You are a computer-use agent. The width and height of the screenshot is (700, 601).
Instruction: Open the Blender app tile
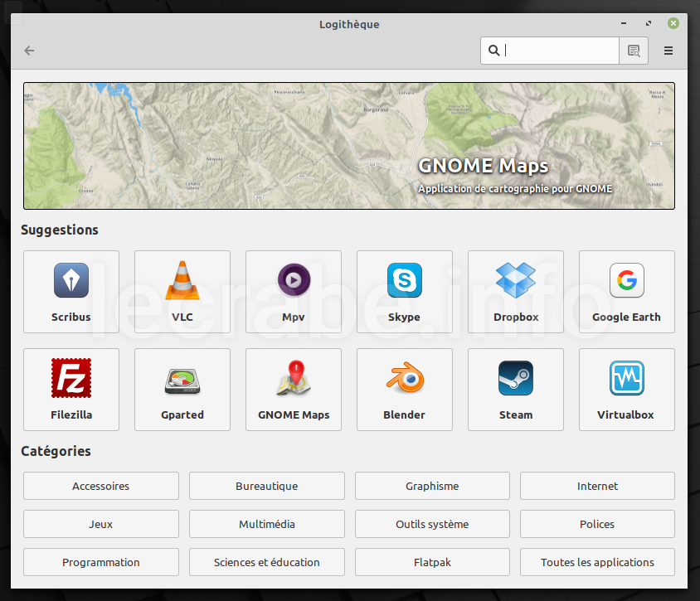tap(405, 390)
